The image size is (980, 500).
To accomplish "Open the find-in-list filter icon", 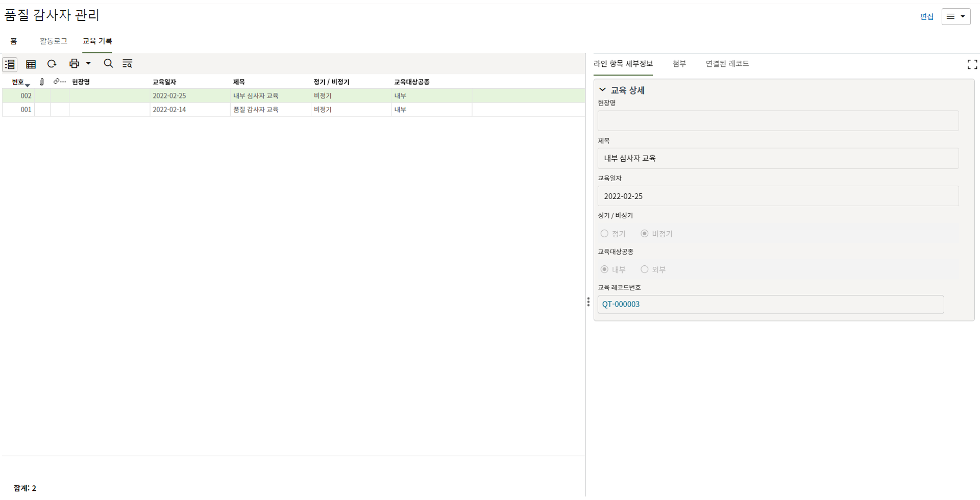I will click(128, 64).
